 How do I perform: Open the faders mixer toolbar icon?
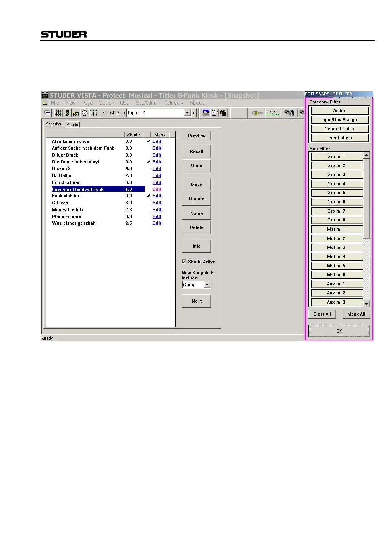pyautogui.click(x=94, y=113)
